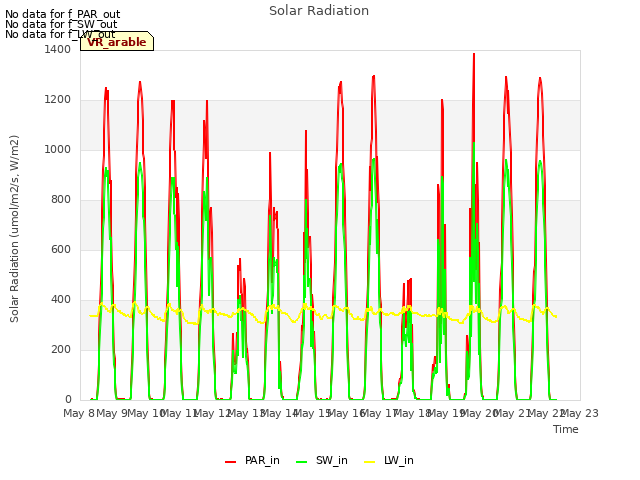640x480 pixels.
Task: Click the May 20 PAR_in peak near 1400
Action: (x=474, y=54)
